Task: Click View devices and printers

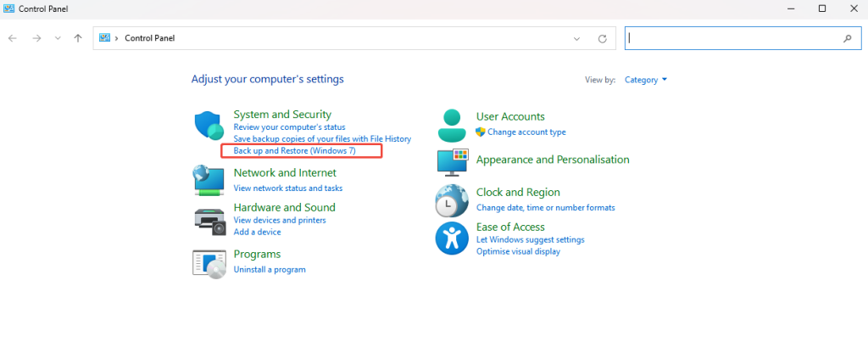Action: [x=280, y=221]
